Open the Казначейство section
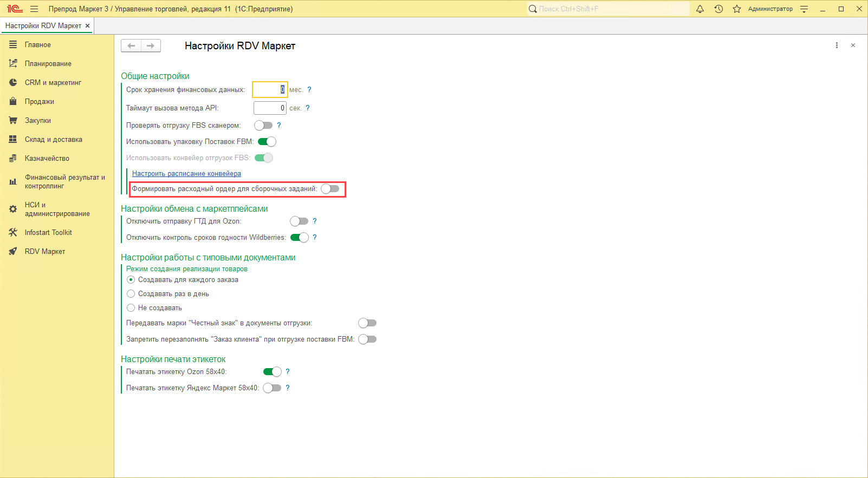This screenshot has height=478, width=868. pos(57,158)
